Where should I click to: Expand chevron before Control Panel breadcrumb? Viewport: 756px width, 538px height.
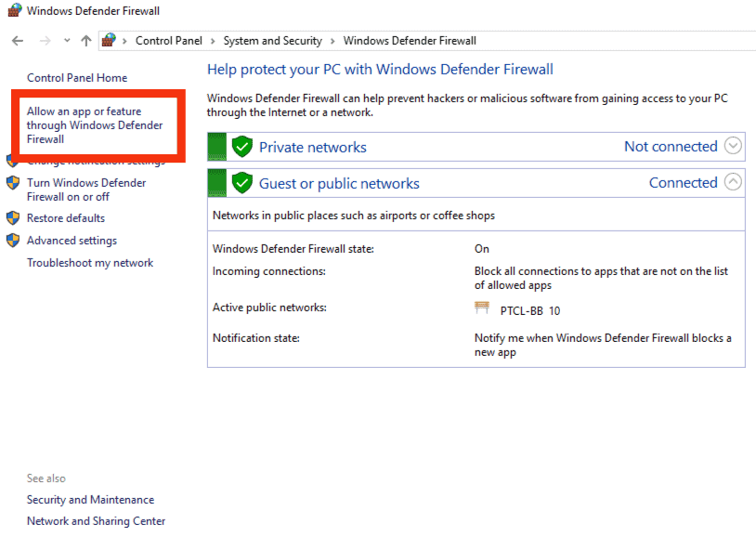pyautogui.click(x=124, y=41)
